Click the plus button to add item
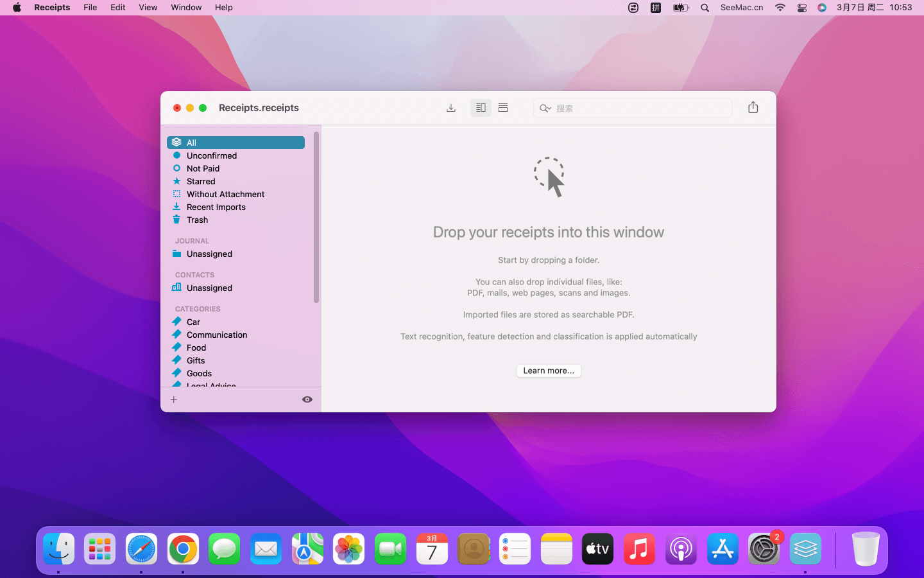The width and height of the screenshot is (924, 578). tap(174, 399)
